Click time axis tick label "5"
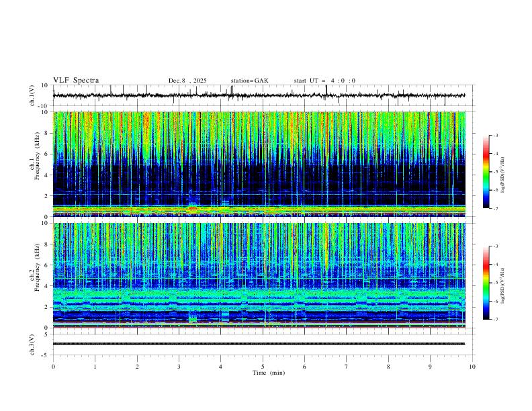This screenshot has width=532, height=411. point(263,367)
